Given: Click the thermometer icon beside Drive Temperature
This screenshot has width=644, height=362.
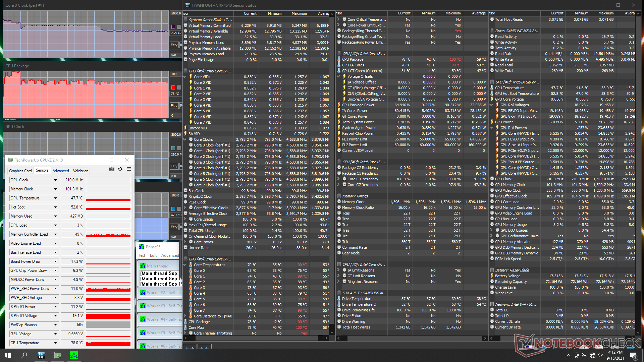Looking at the screenshot, I should coord(339,299).
